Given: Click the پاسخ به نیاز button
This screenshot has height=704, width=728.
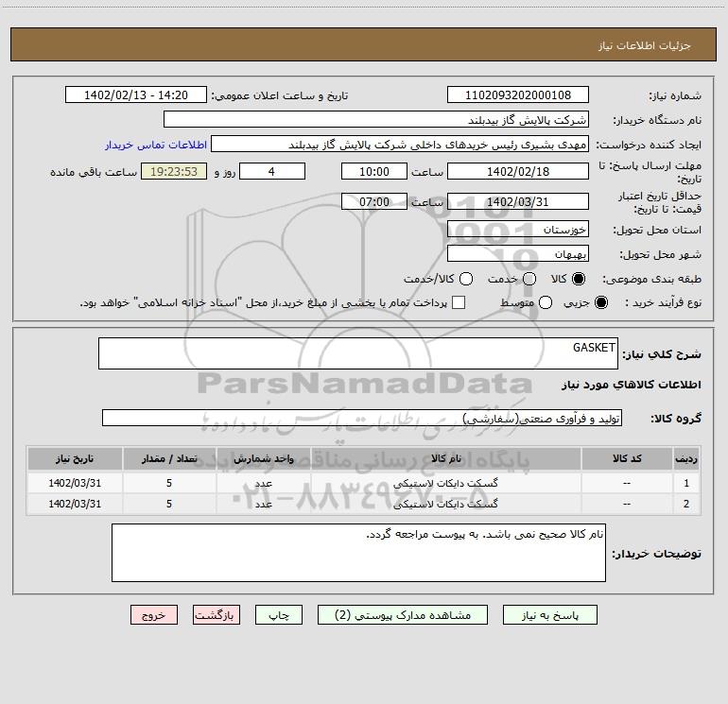Looking at the screenshot, I should (x=549, y=615).
